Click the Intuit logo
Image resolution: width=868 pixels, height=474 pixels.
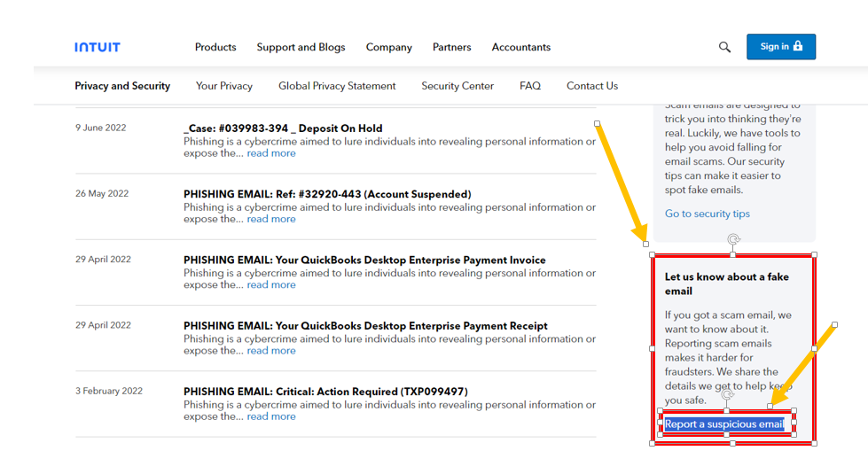pos(98,47)
